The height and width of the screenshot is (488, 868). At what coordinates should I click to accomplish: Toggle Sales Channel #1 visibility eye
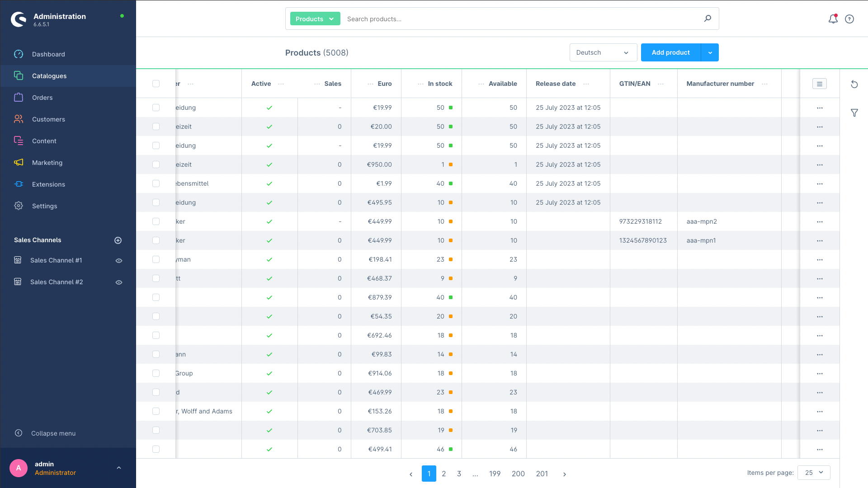[119, 261]
